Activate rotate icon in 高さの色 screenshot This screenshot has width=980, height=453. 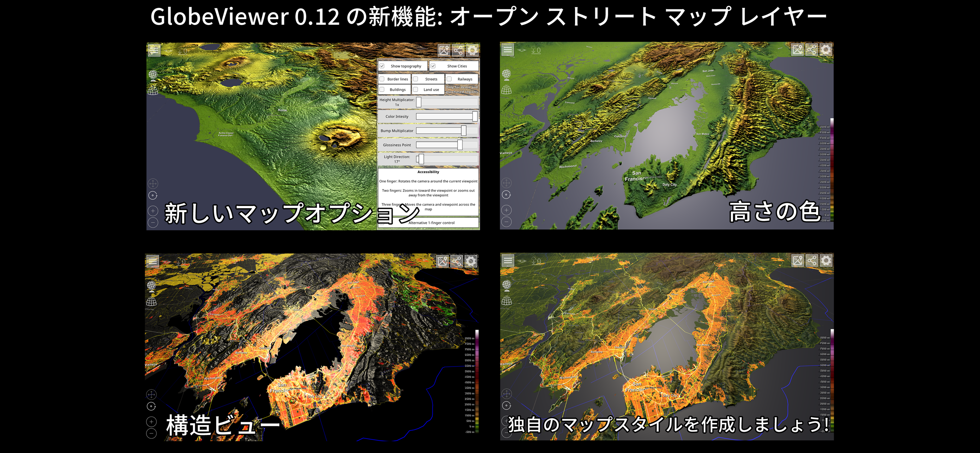point(506,195)
